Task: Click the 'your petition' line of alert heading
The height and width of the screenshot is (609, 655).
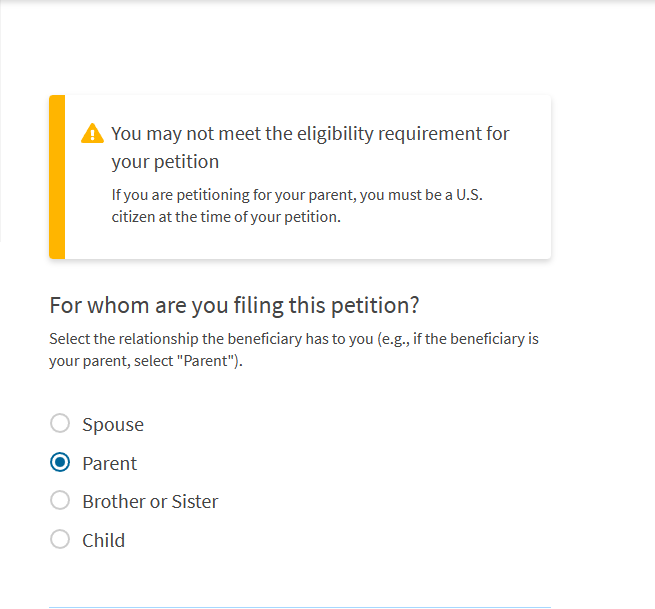Action: pos(165,162)
